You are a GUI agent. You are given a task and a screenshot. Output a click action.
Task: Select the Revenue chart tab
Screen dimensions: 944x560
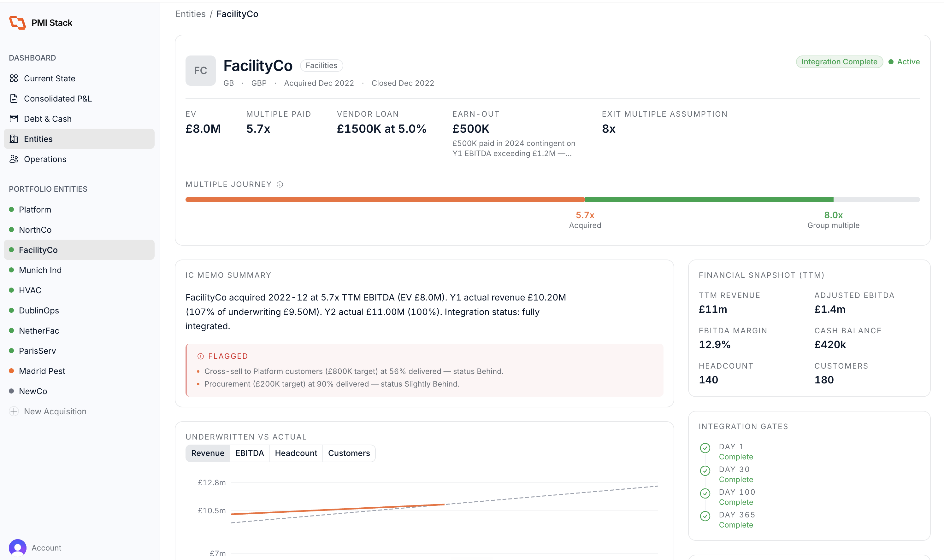[208, 453]
